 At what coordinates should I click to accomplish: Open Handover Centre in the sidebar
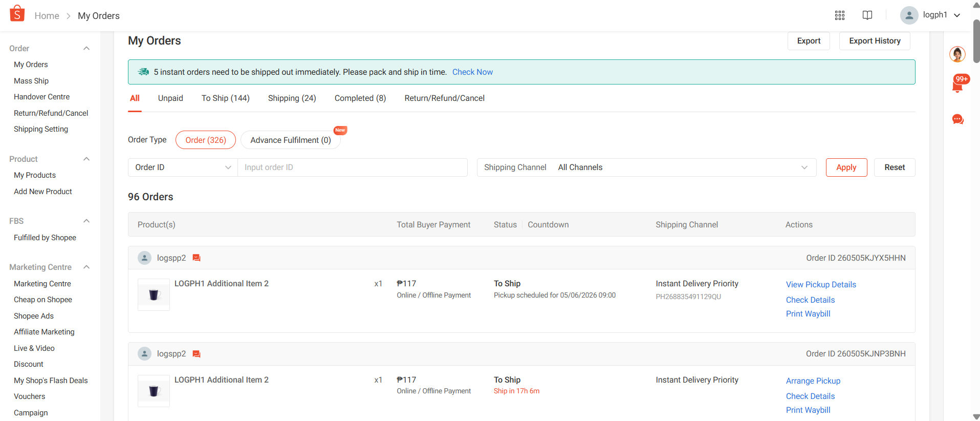pos(41,97)
